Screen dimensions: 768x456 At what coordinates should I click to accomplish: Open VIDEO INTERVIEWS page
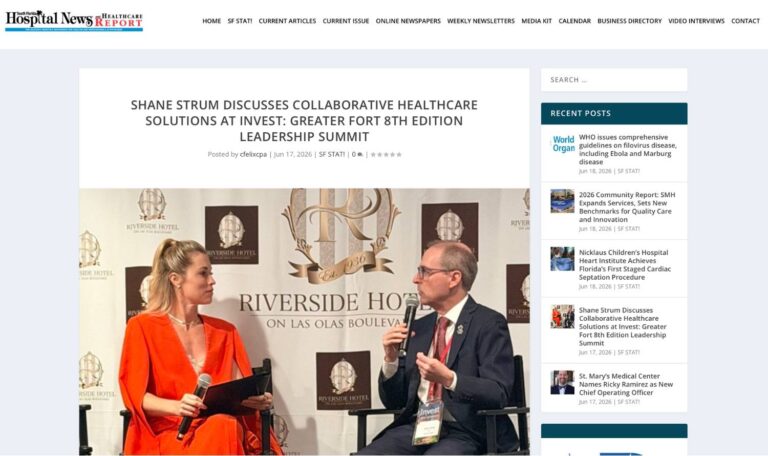coord(696,21)
